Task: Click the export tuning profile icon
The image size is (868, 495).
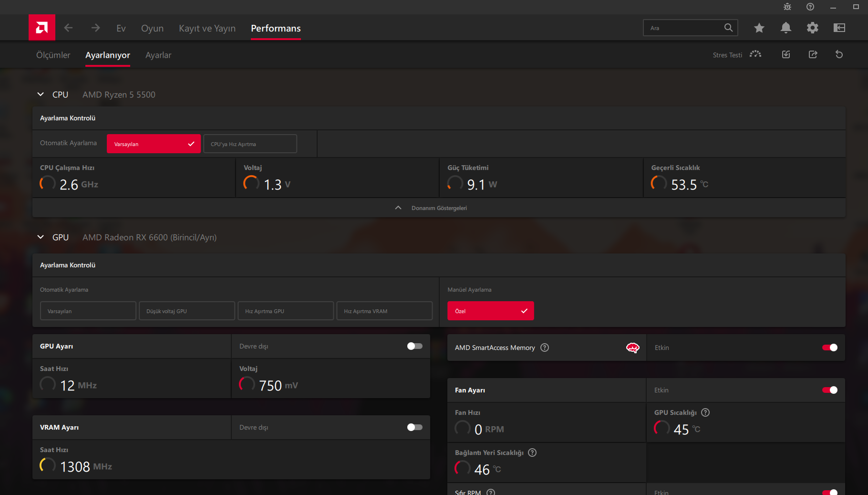Action: pyautogui.click(x=813, y=55)
